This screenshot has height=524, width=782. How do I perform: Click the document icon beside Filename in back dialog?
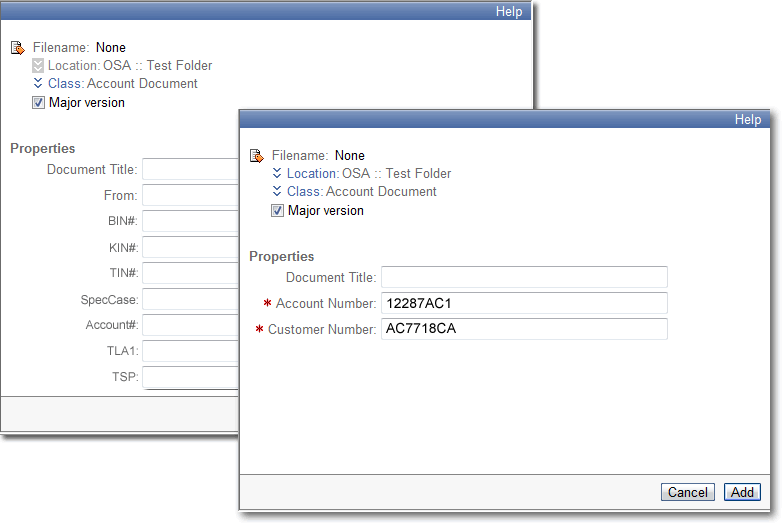click(x=17, y=48)
